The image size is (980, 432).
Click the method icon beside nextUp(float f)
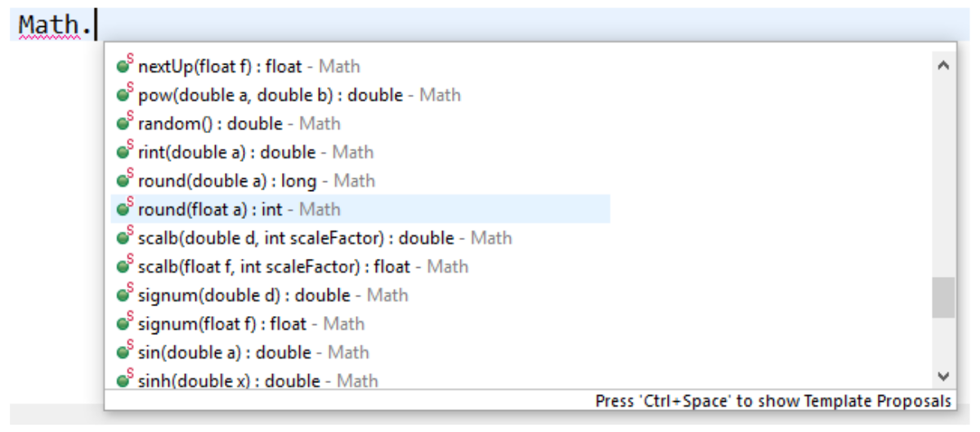click(124, 67)
